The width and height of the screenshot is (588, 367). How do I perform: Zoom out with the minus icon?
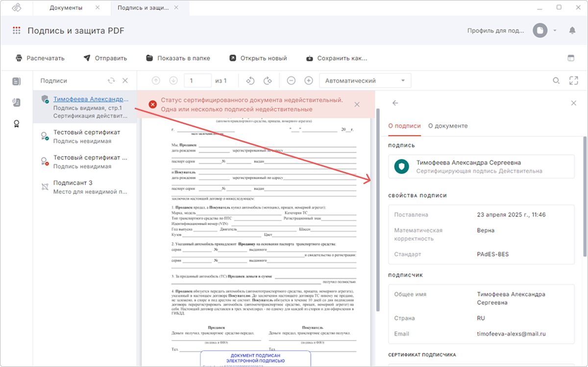pyautogui.click(x=291, y=80)
